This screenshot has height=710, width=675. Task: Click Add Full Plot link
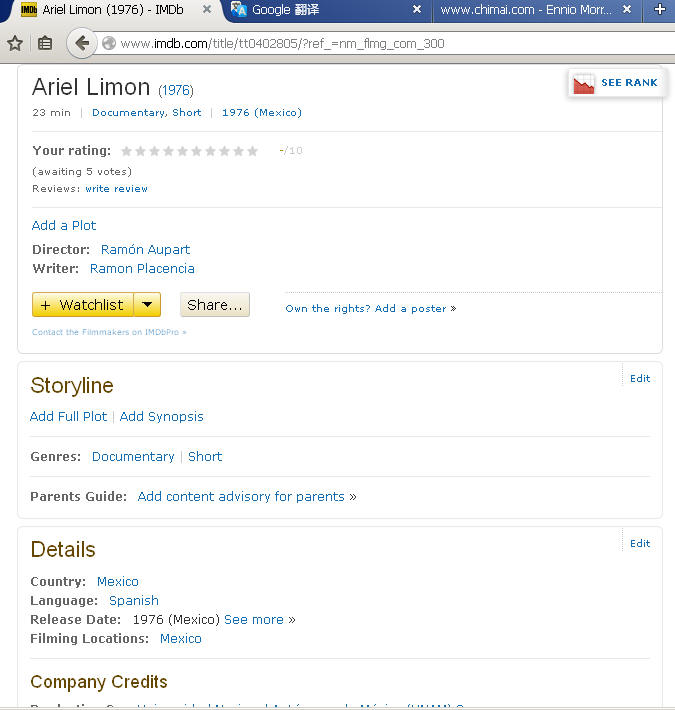coord(68,416)
